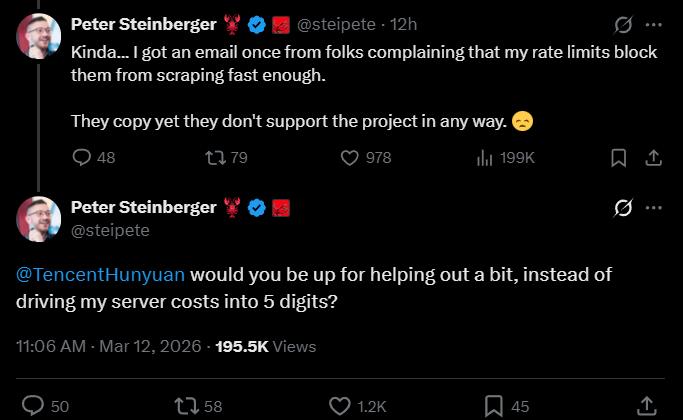Viewport: 683px width, 420px height.
Task: Open Grok icon on the main tweet
Action: coord(623,208)
